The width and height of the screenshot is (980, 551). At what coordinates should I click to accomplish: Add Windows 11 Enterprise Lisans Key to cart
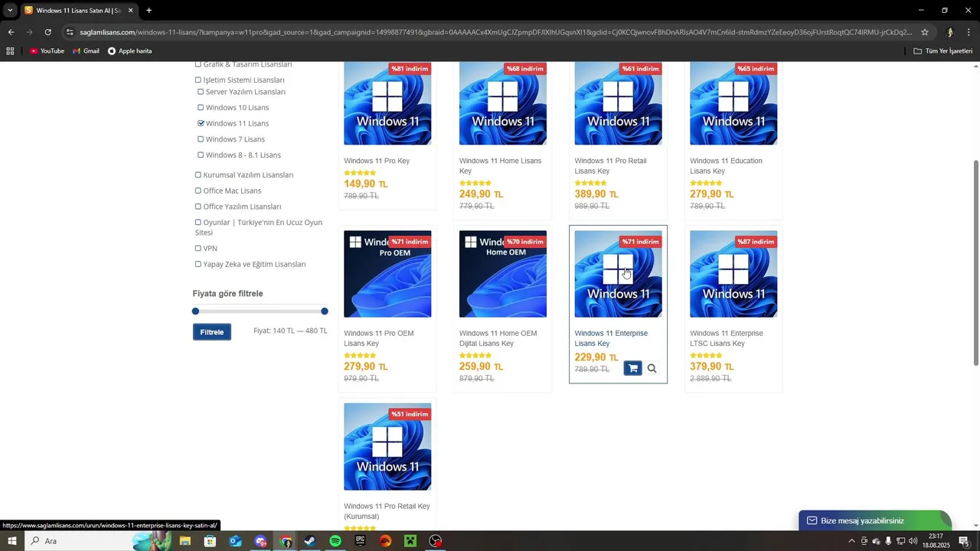tap(632, 369)
